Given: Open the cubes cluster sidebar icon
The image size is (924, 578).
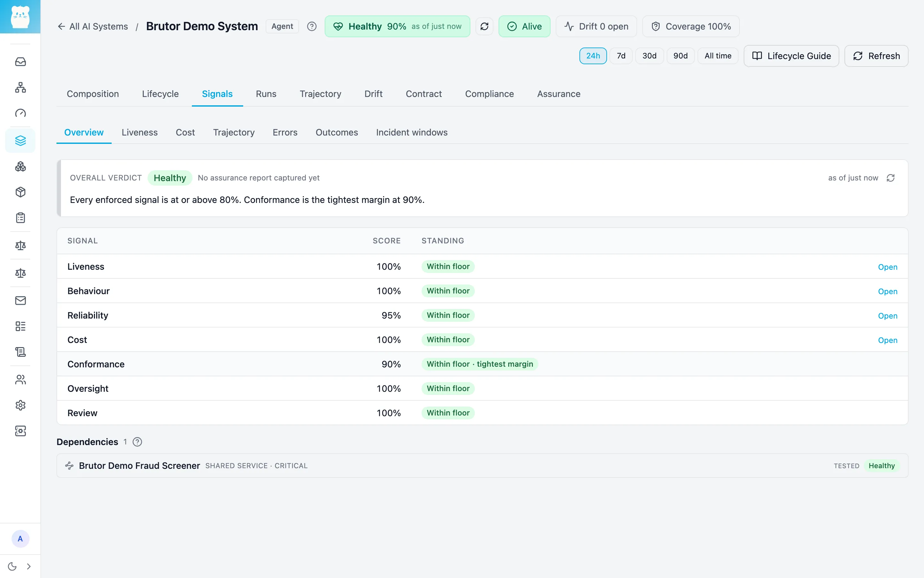Looking at the screenshot, I should tap(20, 166).
